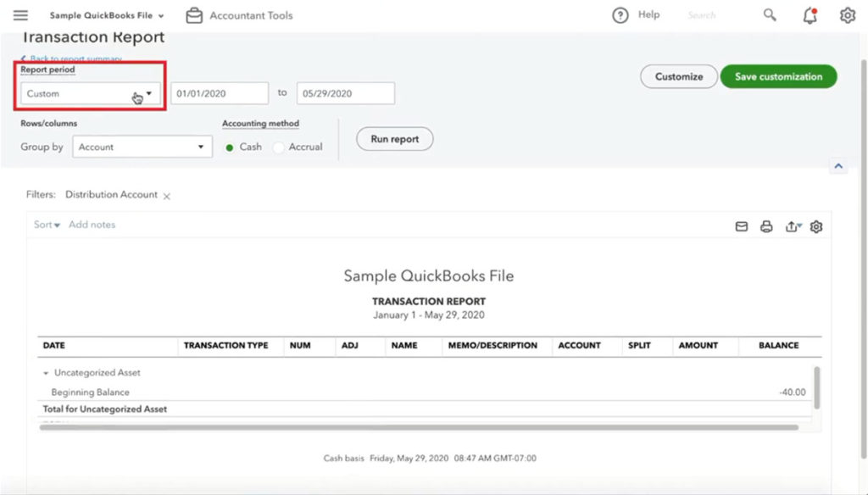Open the Group by Account dropdown

tap(142, 146)
